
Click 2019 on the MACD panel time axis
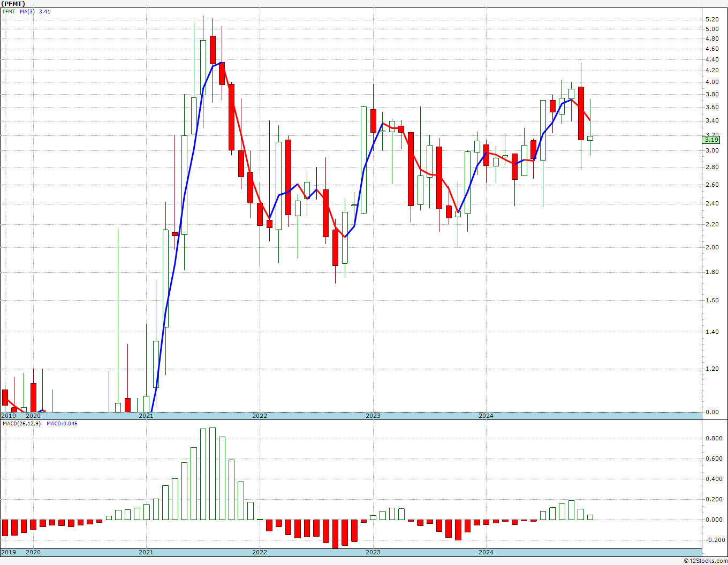click(x=9, y=552)
